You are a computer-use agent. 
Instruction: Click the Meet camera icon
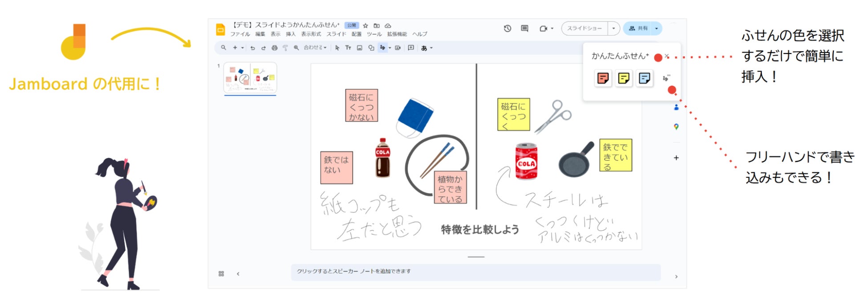click(543, 28)
